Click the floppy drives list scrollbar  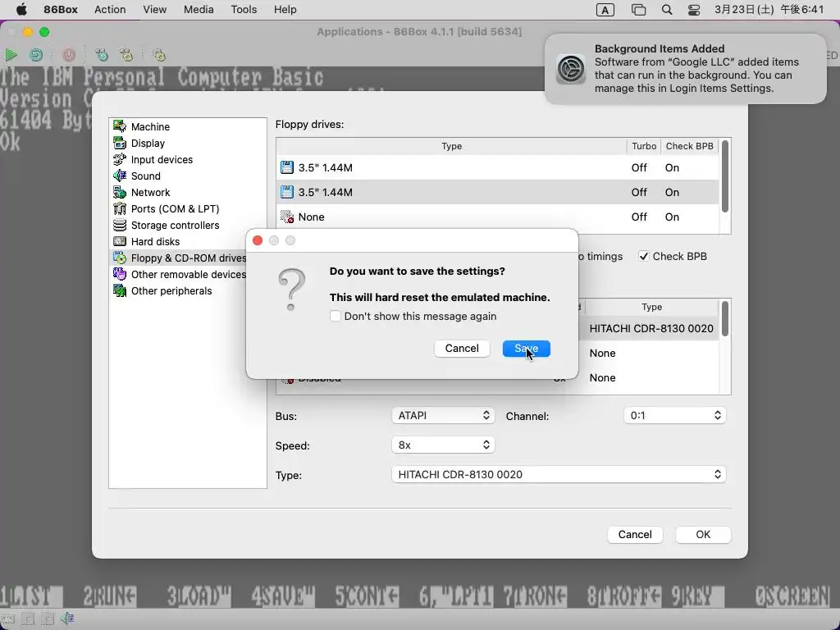(725, 176)
